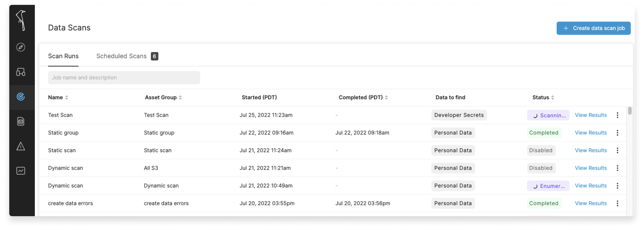Select the Scan Runs tab
644x230 pixels.
63,56
